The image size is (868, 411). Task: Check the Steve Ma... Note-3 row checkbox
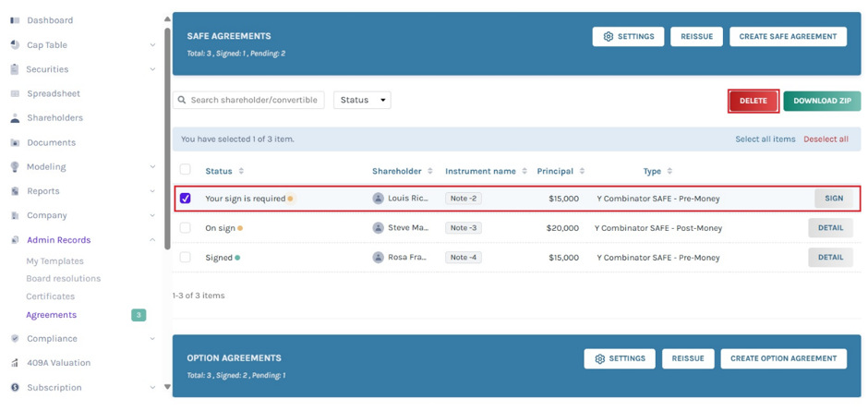186,227
